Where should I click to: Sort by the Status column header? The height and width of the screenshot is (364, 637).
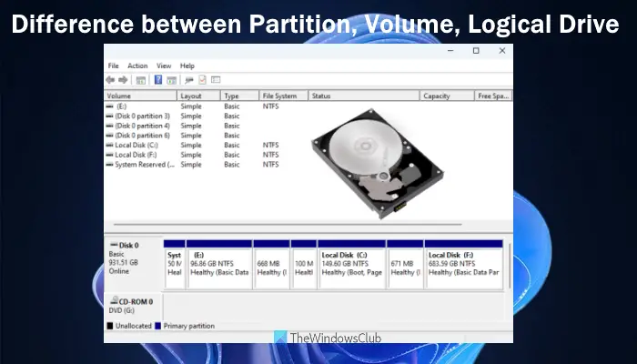pos(364,96)
